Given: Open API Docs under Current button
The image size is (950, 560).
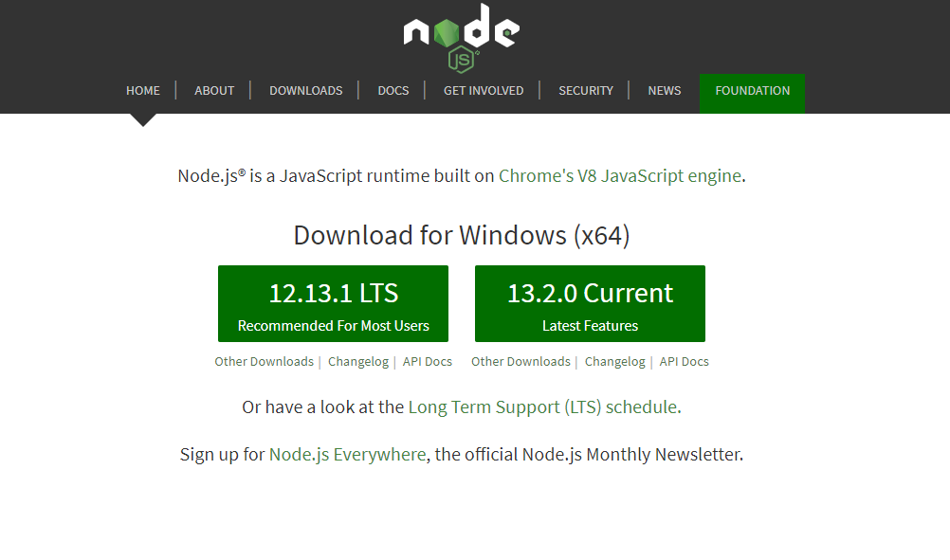Looking at the screenshot, I should tap(684, 361).
